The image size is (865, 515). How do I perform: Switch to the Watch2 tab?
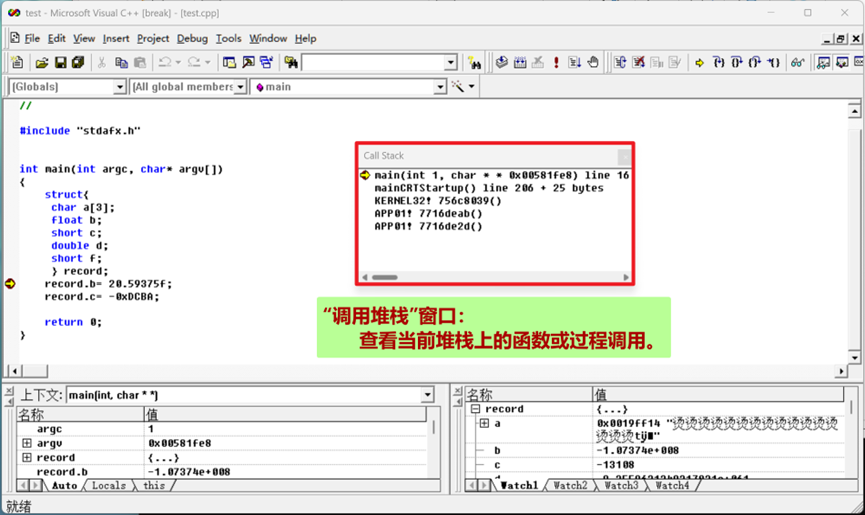[x=570, y=486]
